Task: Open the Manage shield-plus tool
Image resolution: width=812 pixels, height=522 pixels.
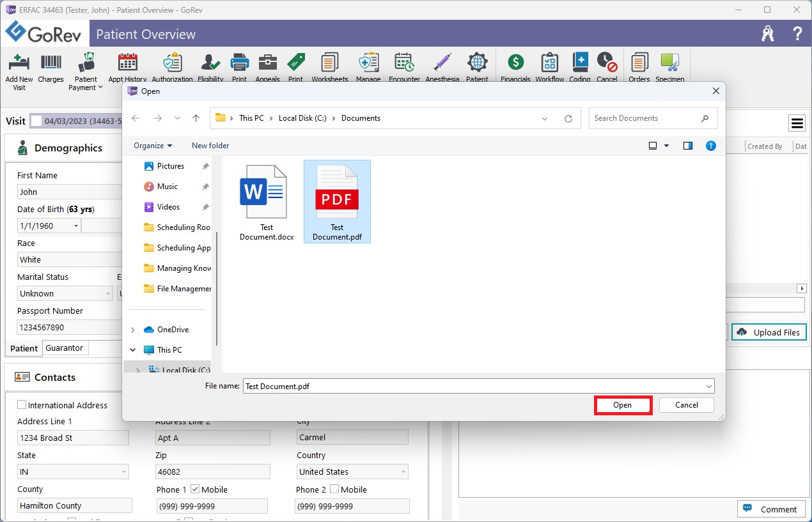Action: click(x=368, y=68)
